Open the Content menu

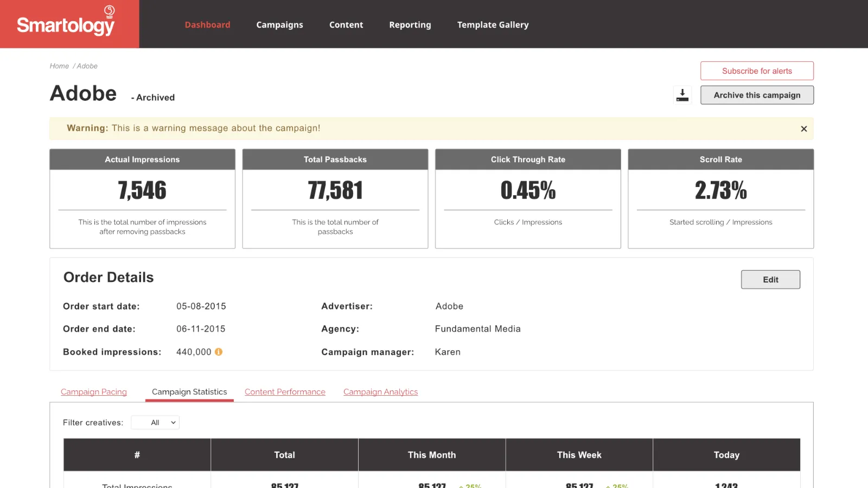(x=346, y=24)
